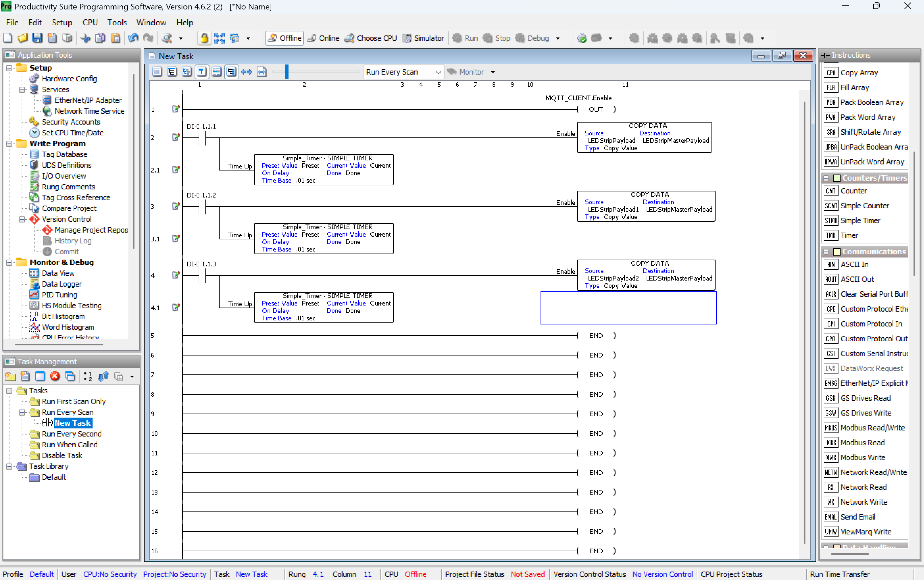Click the Open Project folder icon

pos(23,38)
